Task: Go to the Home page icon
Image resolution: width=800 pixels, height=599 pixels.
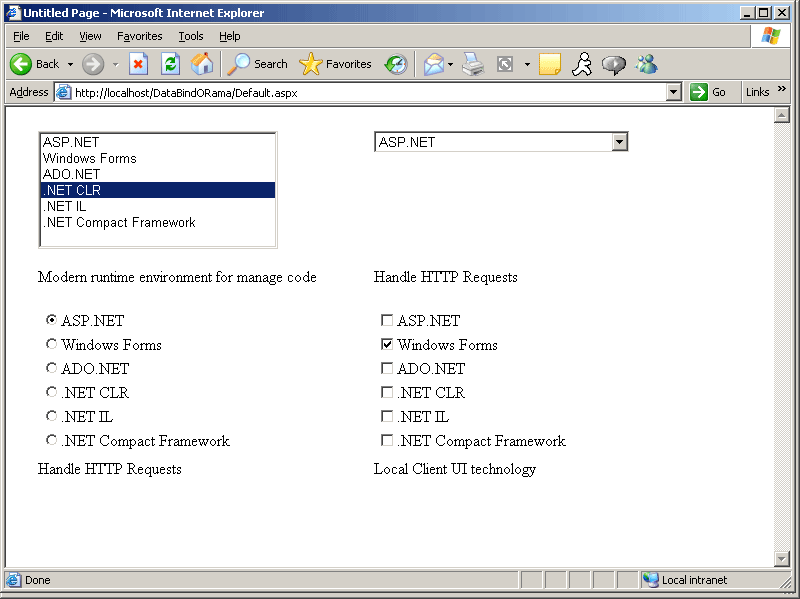Action: (202, 64)
